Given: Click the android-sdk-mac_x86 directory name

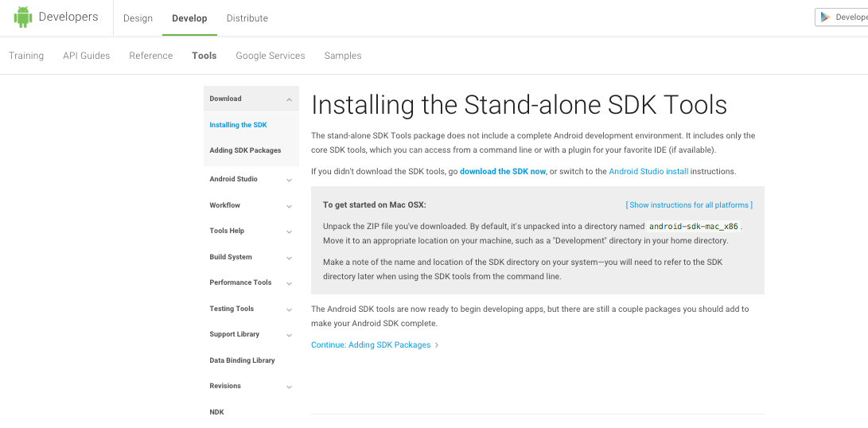Looking at the screenshot, I should click(x=694, y=227).
